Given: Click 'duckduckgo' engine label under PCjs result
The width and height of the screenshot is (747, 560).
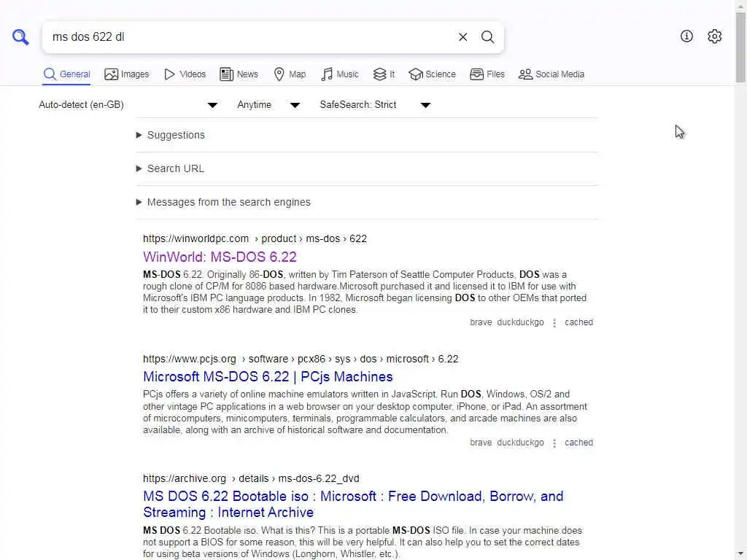Looking at the screenshot, I should tap(520, 443).
